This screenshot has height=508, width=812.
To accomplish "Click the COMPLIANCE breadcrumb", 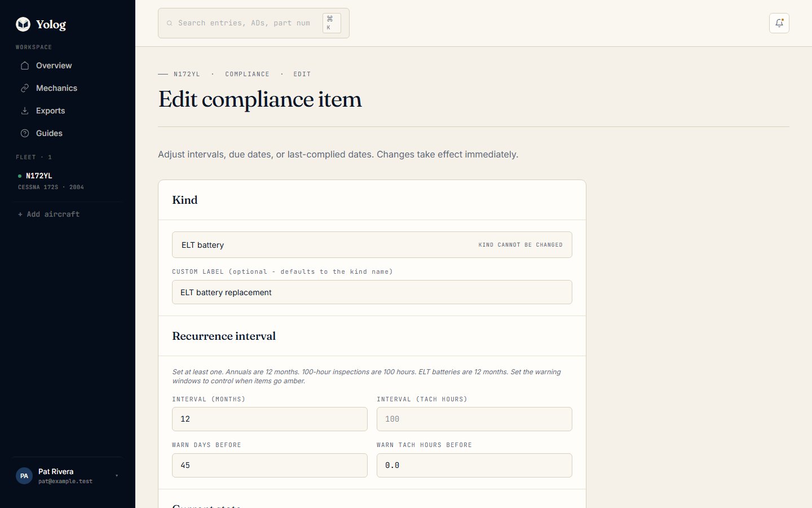I will [x=247, y=74].
